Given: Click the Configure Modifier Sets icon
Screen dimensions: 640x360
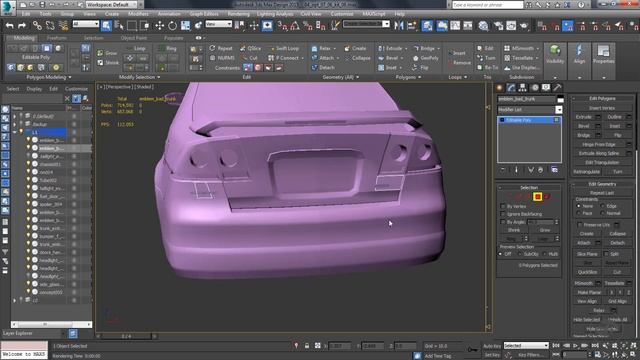Looking at the screenshot, I should [554, 169].
